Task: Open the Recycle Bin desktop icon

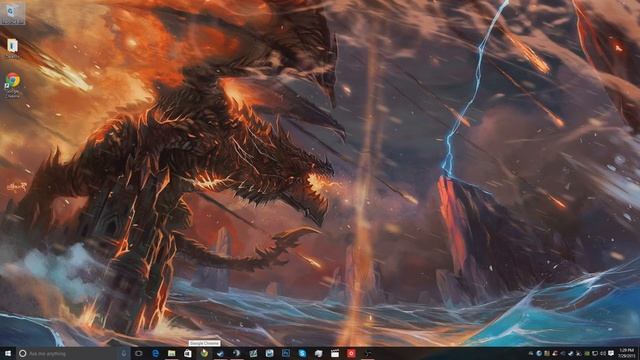Action: click(12, 13)
